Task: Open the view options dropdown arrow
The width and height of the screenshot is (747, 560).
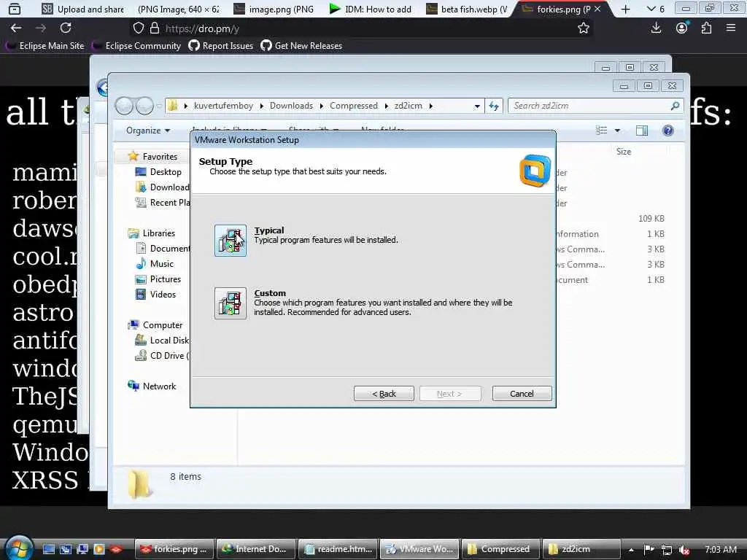Action: click(617, 131)
